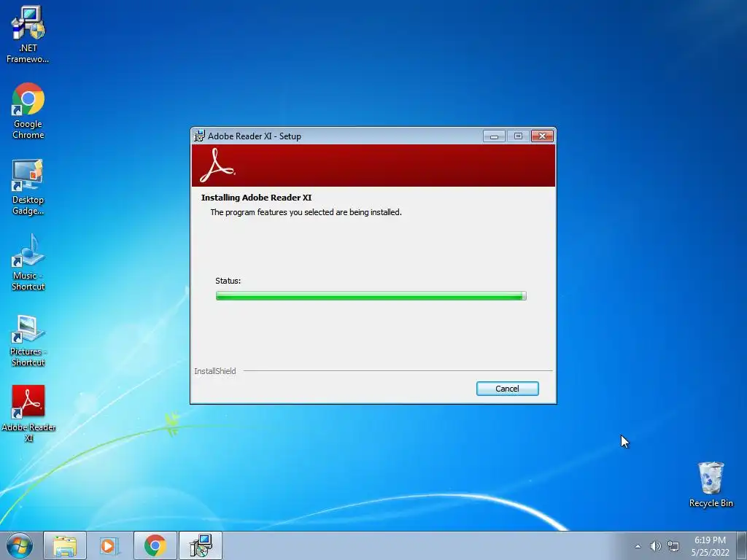Image resolution: width=747 pixels, height=560 pixels.
Task: Click the installer setup icon on taskbar
Action: [201, 545]
